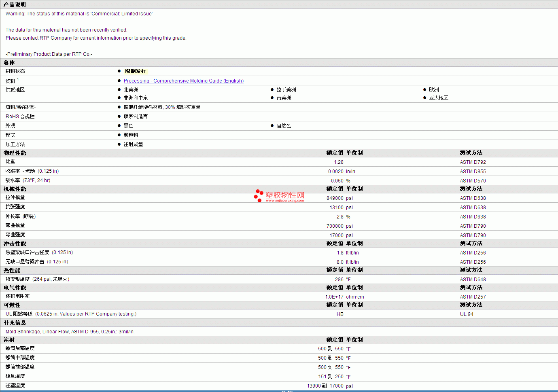Click the 欧洲 region entry
Viewport: 558px width, 392px height.
pos(434,90)
